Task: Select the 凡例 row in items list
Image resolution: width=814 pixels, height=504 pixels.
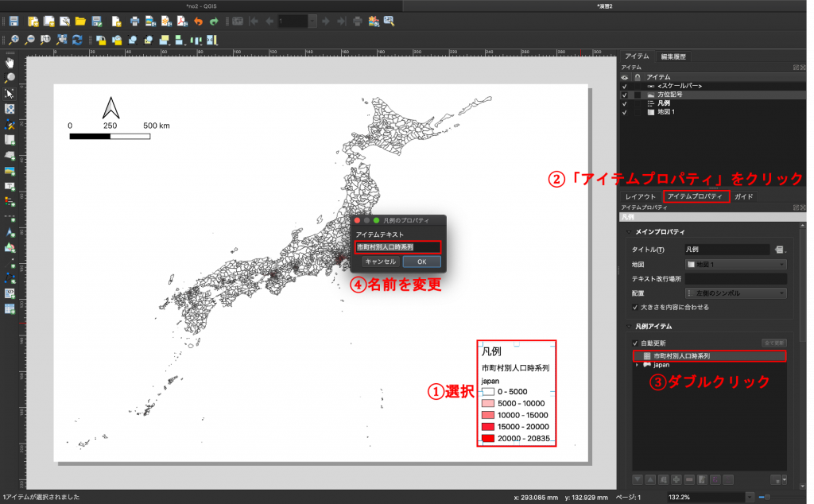Action: point(713,103)
